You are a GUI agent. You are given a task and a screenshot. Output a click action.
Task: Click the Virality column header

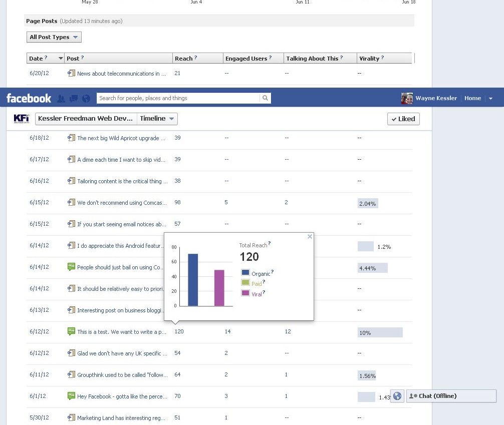(384, 58)
